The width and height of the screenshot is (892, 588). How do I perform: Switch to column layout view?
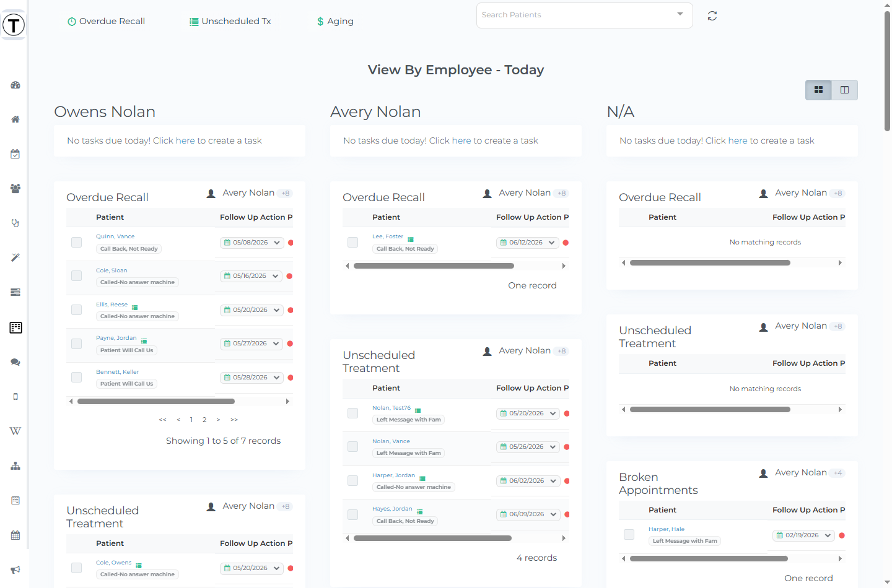click(844, 90)
